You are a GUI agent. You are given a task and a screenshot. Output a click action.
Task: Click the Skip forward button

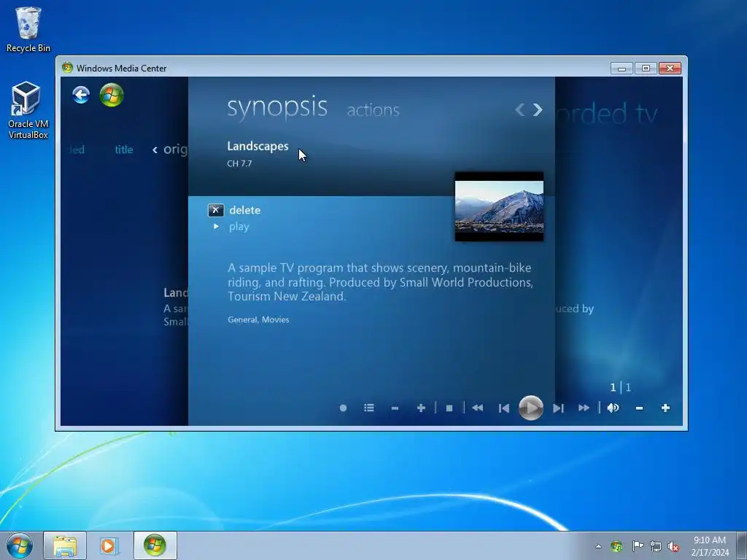pos(558,408)
